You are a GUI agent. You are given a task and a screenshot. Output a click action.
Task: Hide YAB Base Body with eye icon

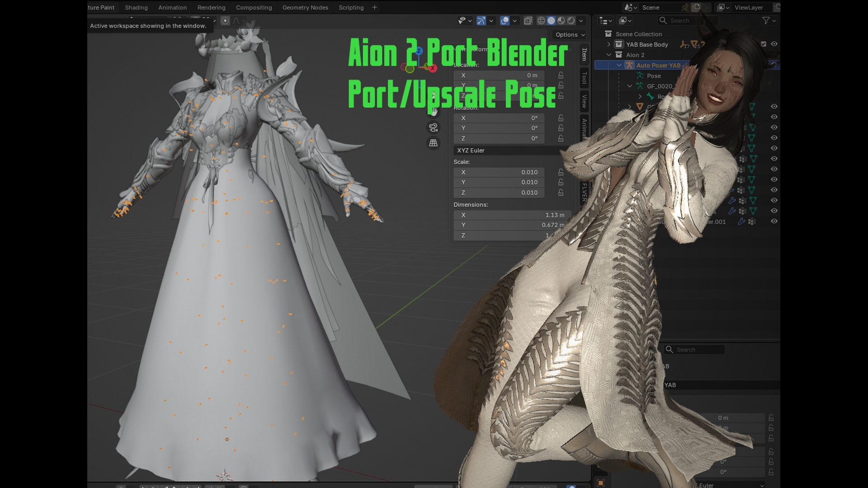(774, 44)
